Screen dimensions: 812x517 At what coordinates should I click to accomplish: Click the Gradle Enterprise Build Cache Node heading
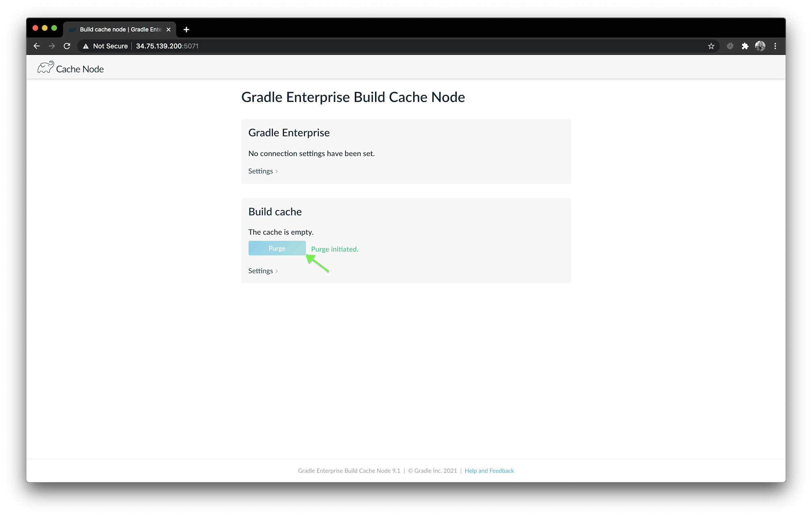click(353, 97)
